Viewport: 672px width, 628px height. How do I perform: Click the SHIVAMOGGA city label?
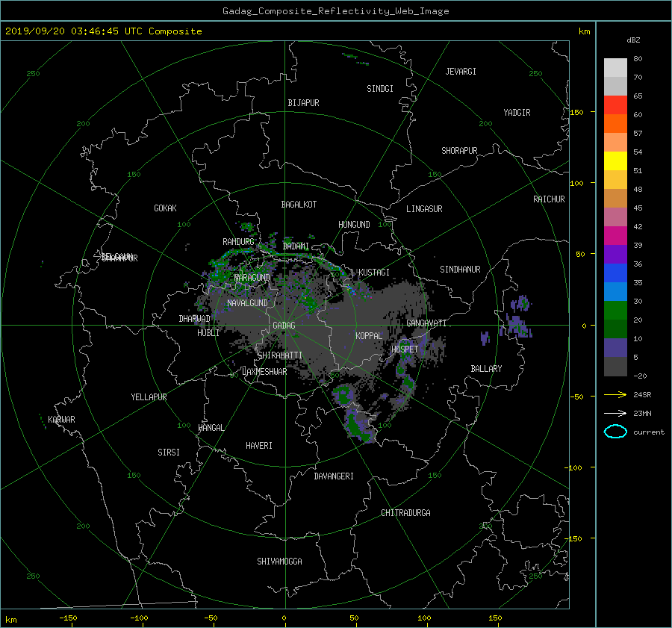tap(279, 562)
